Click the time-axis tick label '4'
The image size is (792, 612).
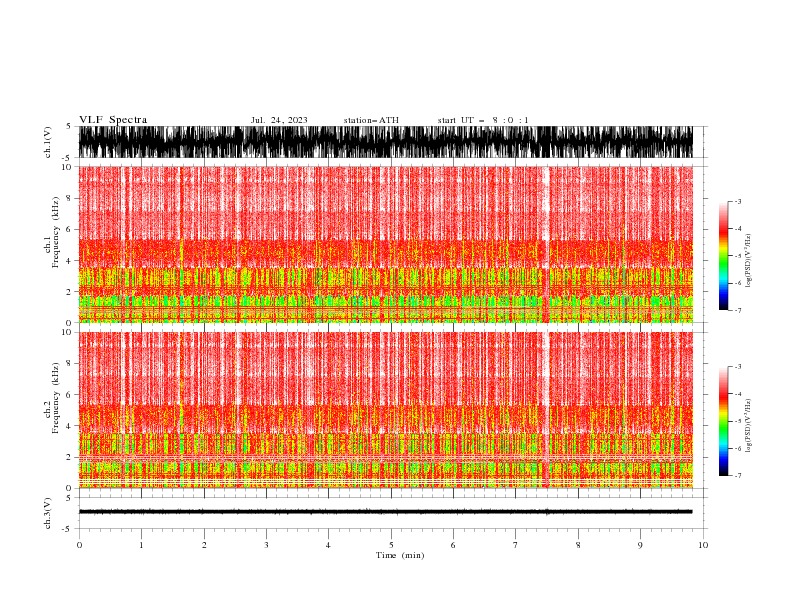pyautogui.click(x=328, y=545)
